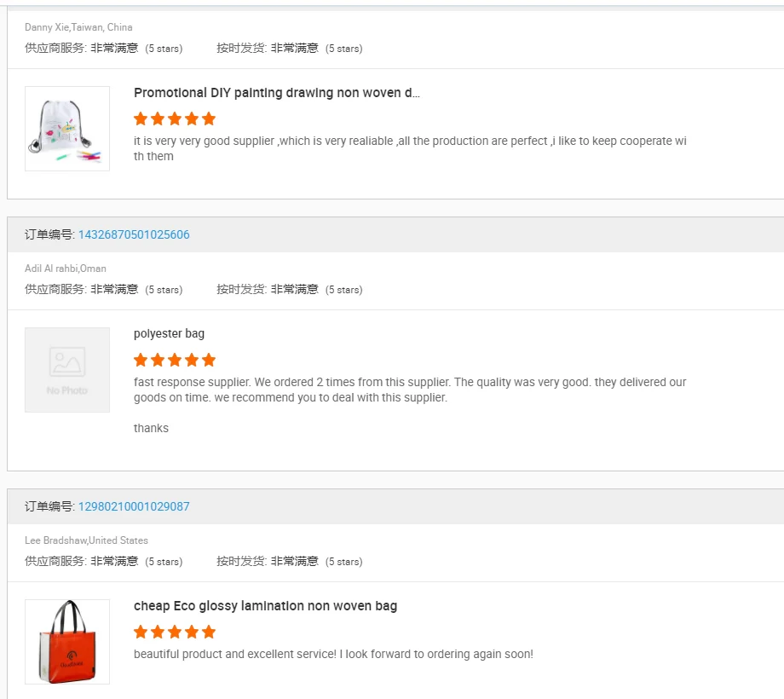Click the red laminated tote bag thumbnail

point(67,642)
